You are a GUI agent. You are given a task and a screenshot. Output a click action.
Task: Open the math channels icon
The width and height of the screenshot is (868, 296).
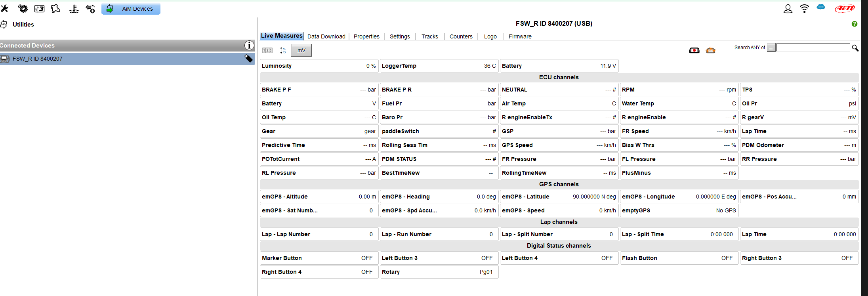point(39,9)
